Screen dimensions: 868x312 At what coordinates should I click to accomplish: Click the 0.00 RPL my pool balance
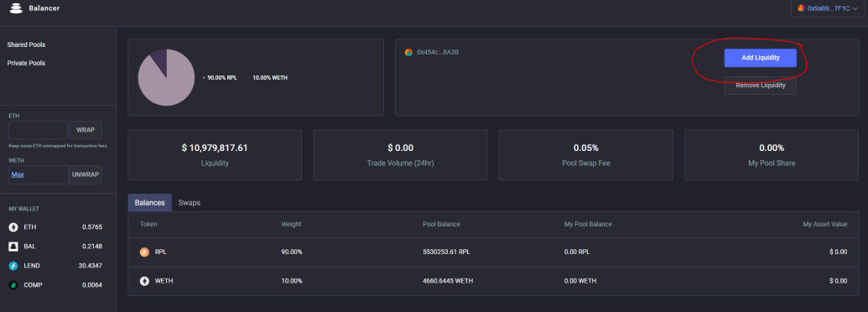(x=577, y=252)
